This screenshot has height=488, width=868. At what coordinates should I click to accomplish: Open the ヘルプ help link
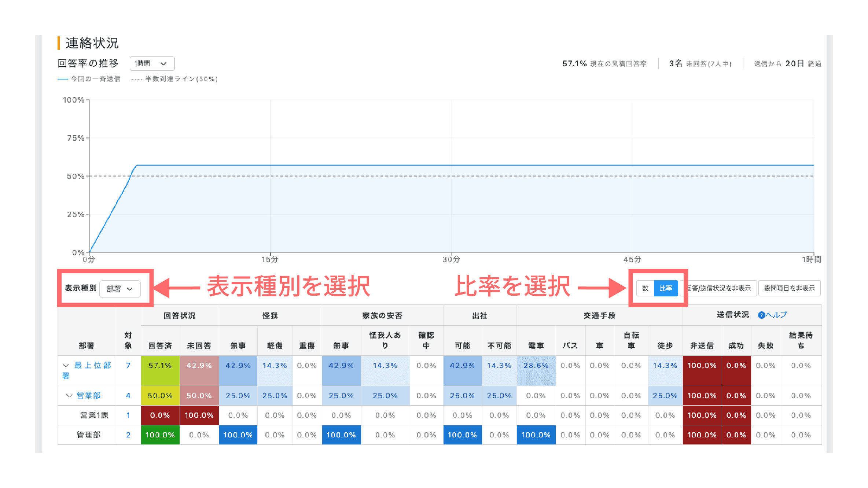coord(776,315)
